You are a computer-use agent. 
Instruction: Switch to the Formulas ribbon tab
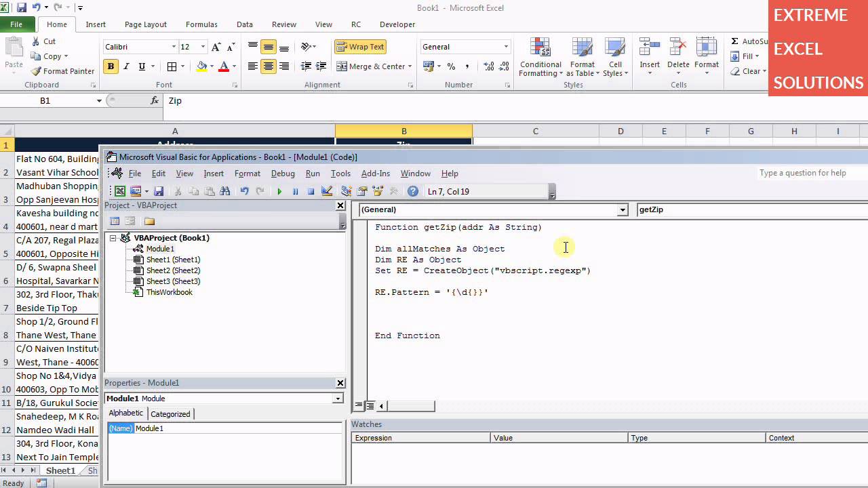pos(201,24)
